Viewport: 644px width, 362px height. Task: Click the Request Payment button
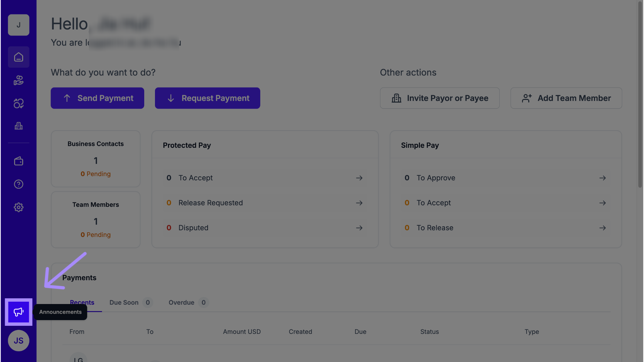207,98
